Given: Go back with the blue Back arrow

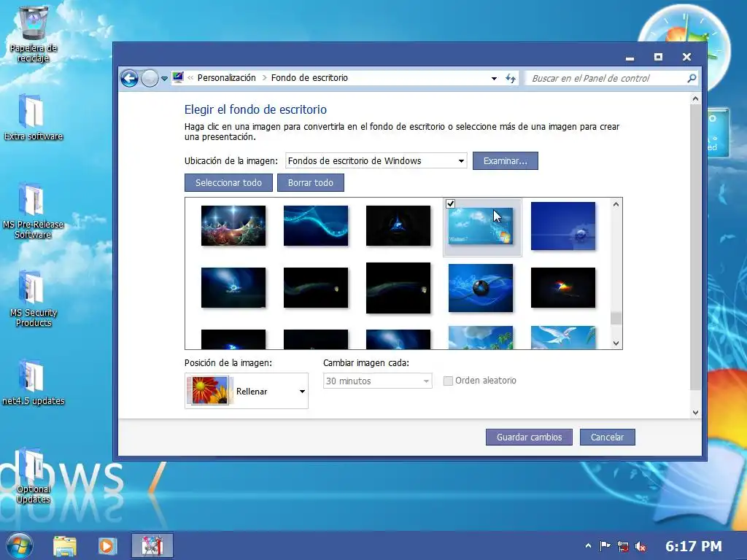Looking at the screenshot, I should pyautogui.click(x=129, y=78).
